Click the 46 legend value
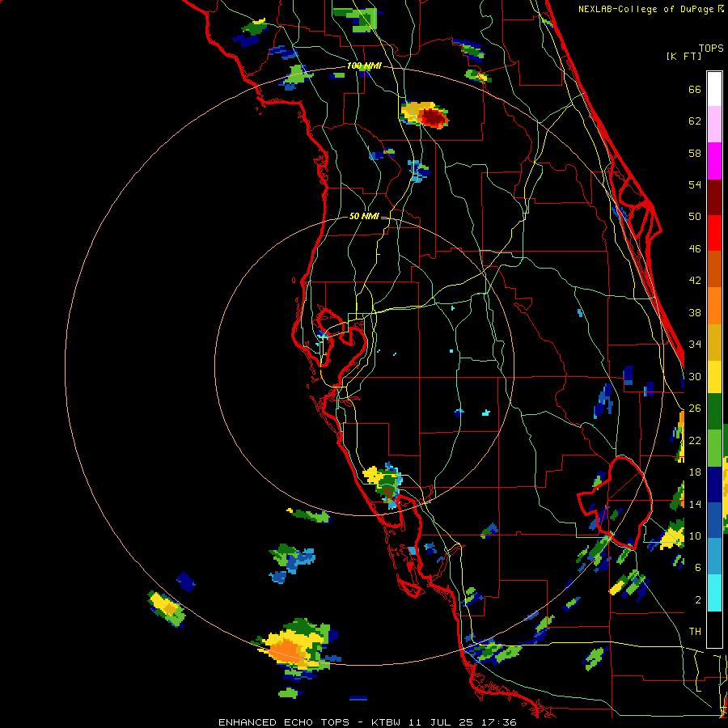 click(x=695, y=249)
